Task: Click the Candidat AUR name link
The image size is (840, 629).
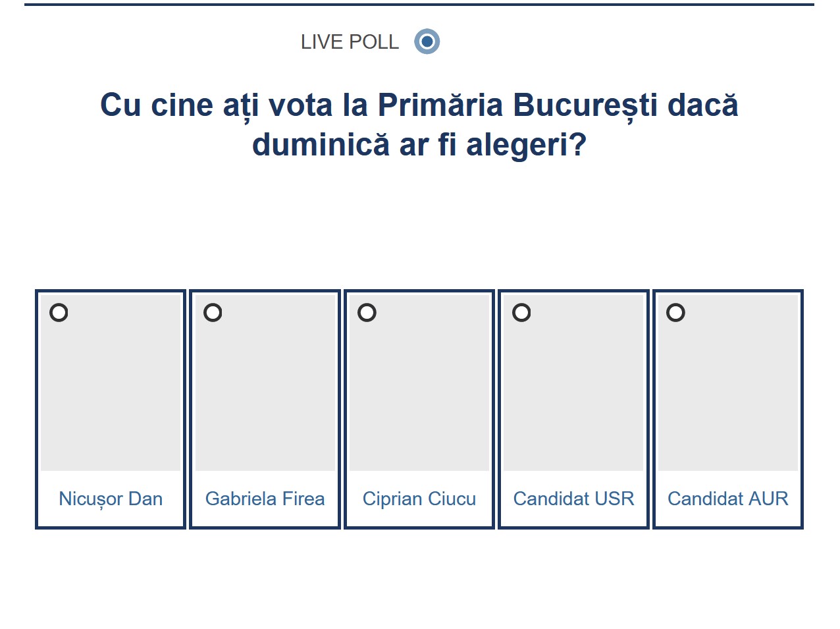Action: pos(728,499)
